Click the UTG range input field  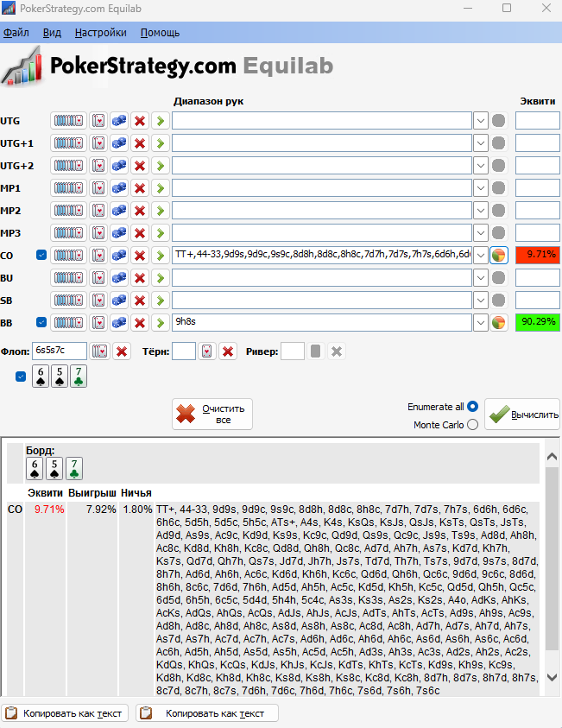pyautogui.click(x=322, y=121)
